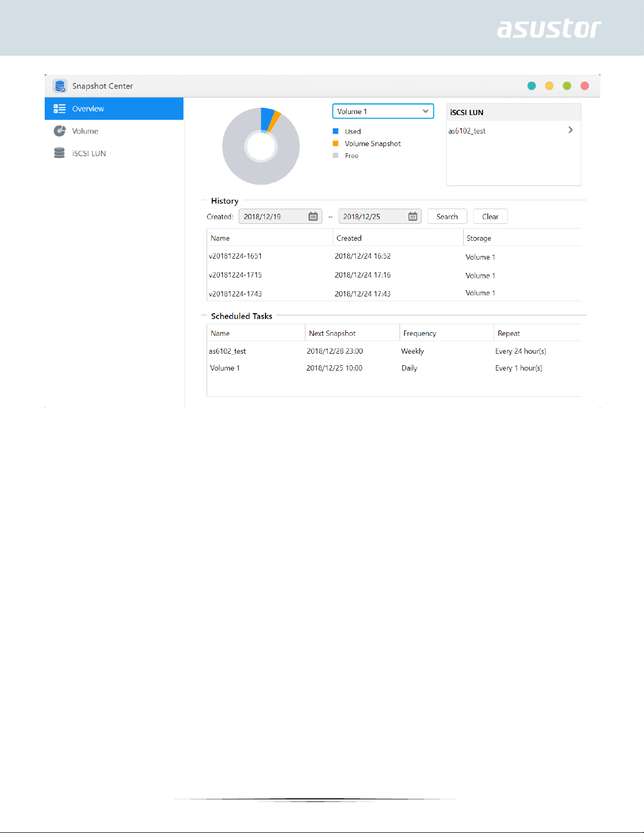Click the Volume Snapshot legend label
The image size is (644, 833).
pyautogui.click(x=373, y=143)
